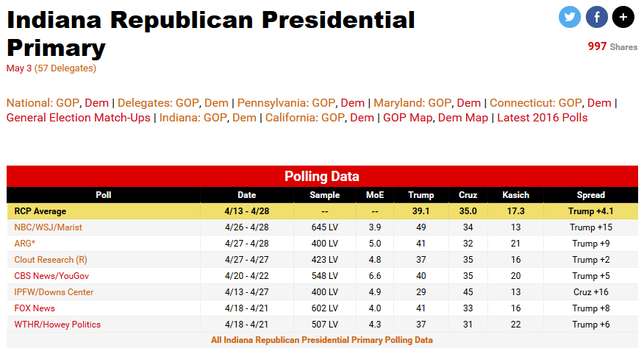The height and width of the screenshot is (354, 644).
Task: Share the page on Twitter
Action: click(x=570, y=17)
